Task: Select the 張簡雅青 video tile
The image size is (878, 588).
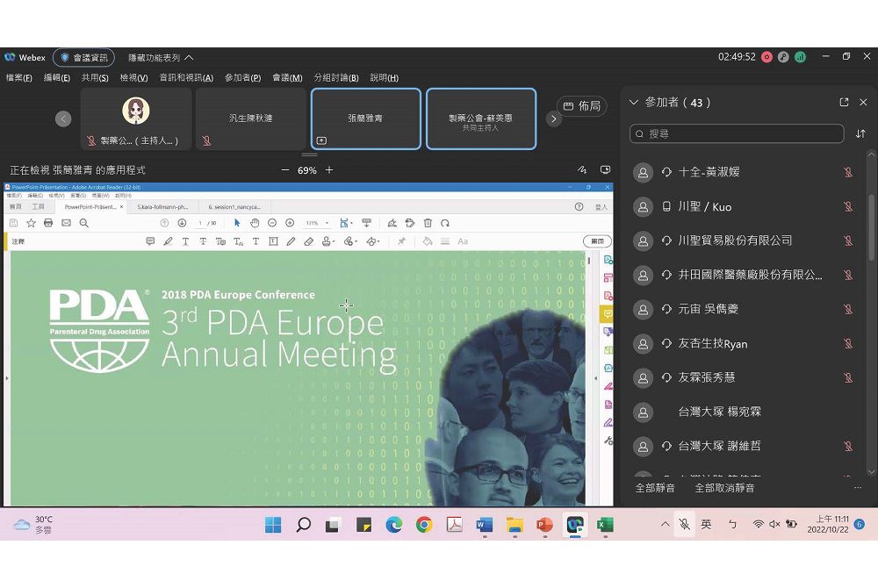Action: [x=365, y=118]
